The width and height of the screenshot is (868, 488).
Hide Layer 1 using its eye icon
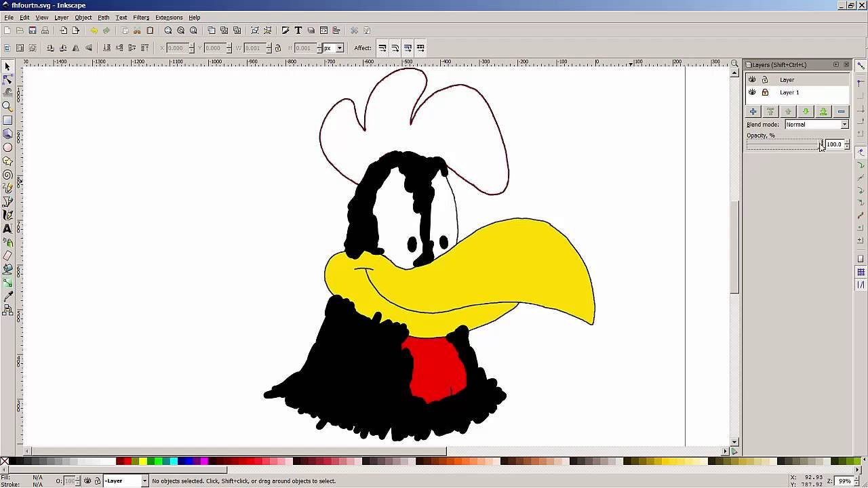pos(752,92)
